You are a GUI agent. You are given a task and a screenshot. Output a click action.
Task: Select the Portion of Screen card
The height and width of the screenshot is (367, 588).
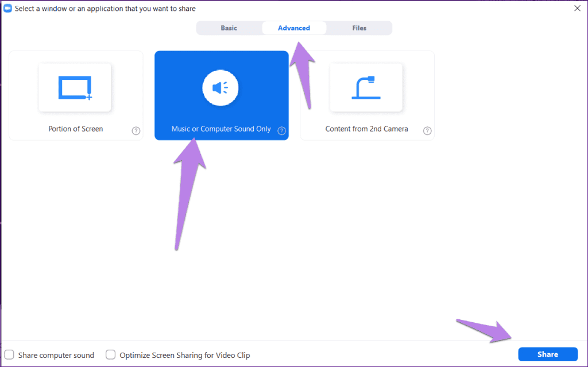pyautogui.click(x=75, y=95)
